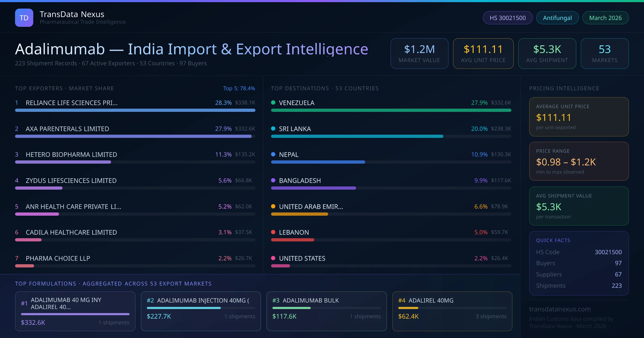Viewport: 644px width, 338px height.
Task: Select the March 2026 tag pill
Action: 605,18
